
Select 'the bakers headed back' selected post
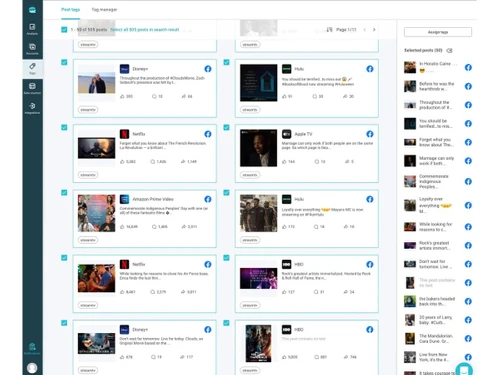tap(438, 301)
